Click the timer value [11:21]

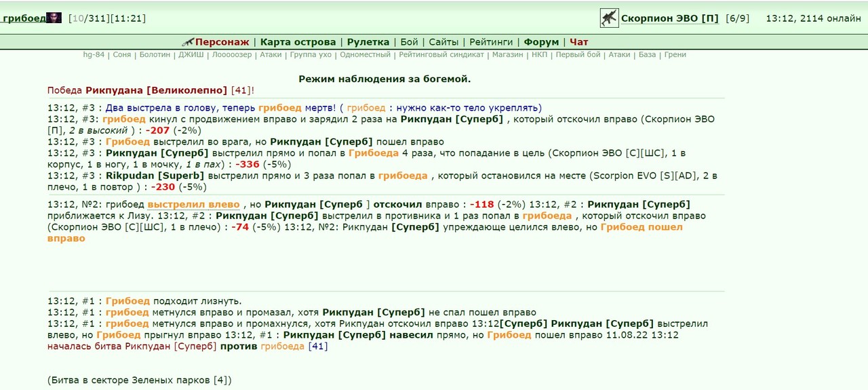[127, 18]
